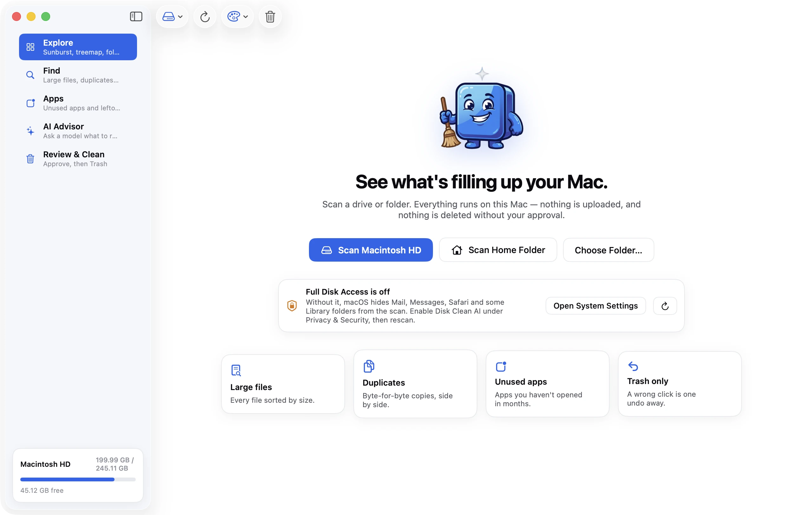812x515 pixels.
Task: Click the undo arrow icon in Trash only
Action: [633, 366]
